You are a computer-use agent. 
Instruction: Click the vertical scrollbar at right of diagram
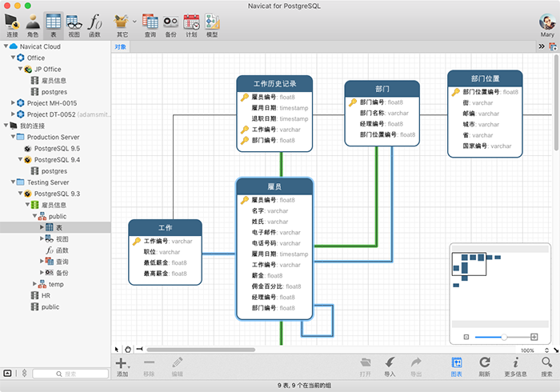click(556, 103)
